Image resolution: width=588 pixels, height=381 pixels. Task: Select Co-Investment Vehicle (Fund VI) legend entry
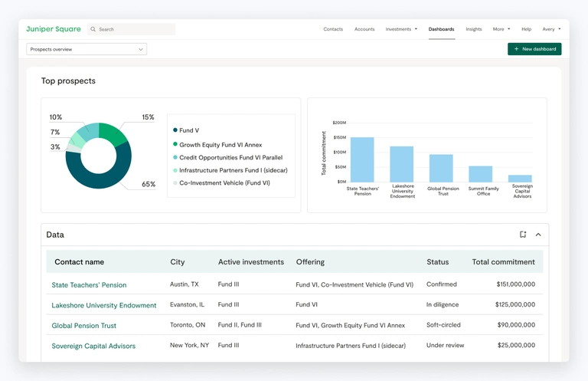coord(221,182)
